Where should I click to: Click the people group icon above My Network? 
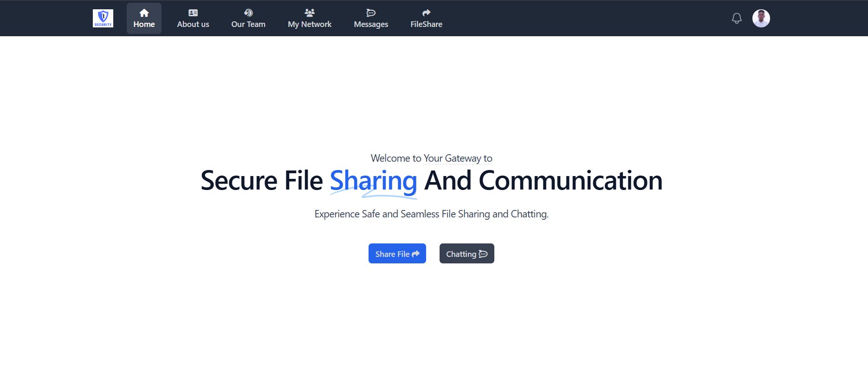pos(310,13)
